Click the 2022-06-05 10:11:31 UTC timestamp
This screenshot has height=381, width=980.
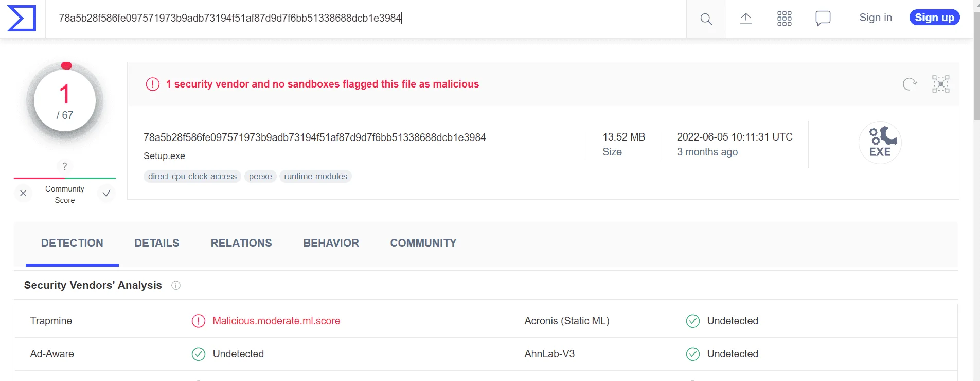(x=735, y=137)
